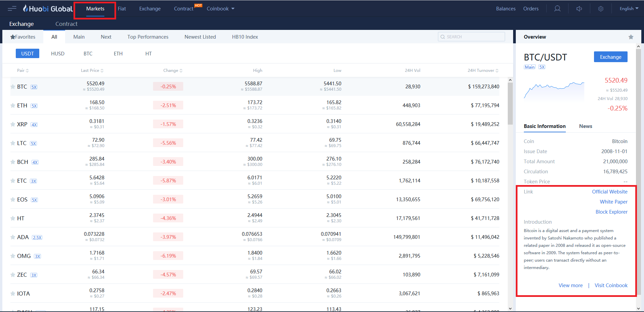Favorite the EOS pair star
The width and height of the screenshot is (644, 312).
click(x=13, y=199)
